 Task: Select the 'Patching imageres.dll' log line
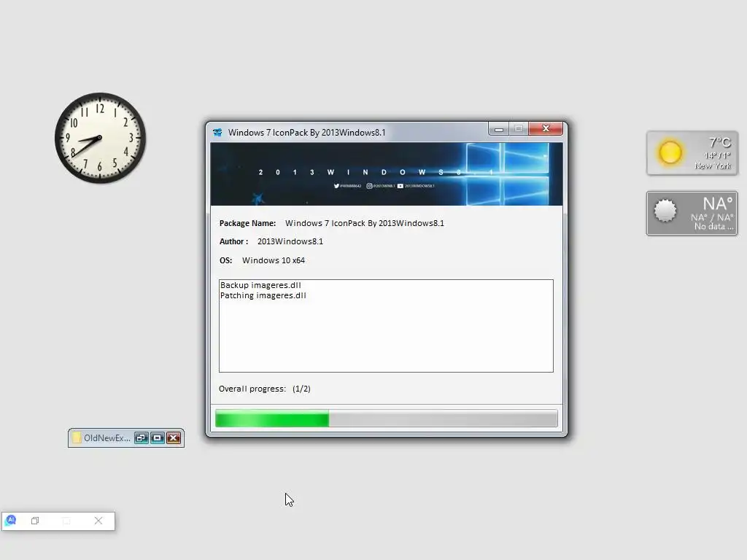pyautogui.click(x=263, y=296)
